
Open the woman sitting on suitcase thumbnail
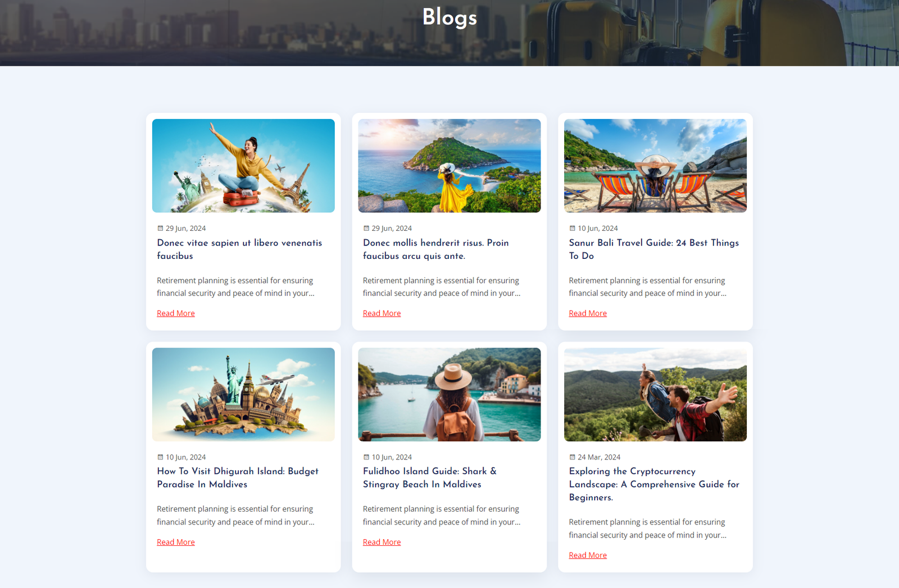[x=243, y=166]
